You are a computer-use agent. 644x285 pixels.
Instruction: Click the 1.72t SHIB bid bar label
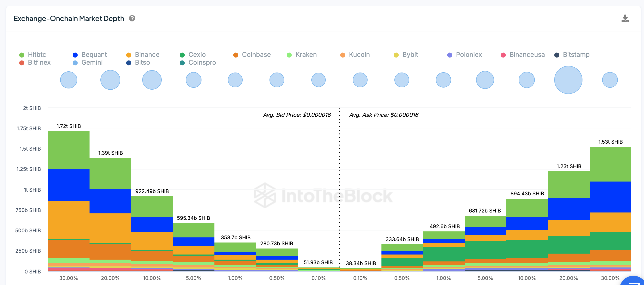pos(69,126)
